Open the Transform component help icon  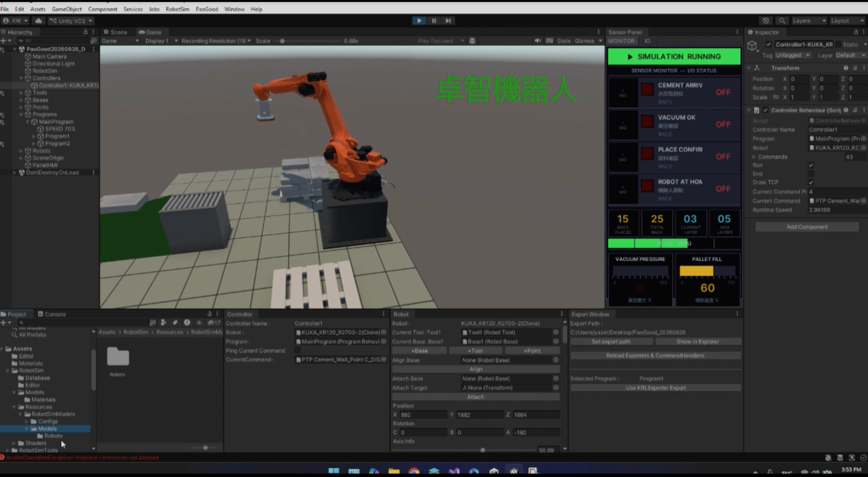(x=846, y=68)
